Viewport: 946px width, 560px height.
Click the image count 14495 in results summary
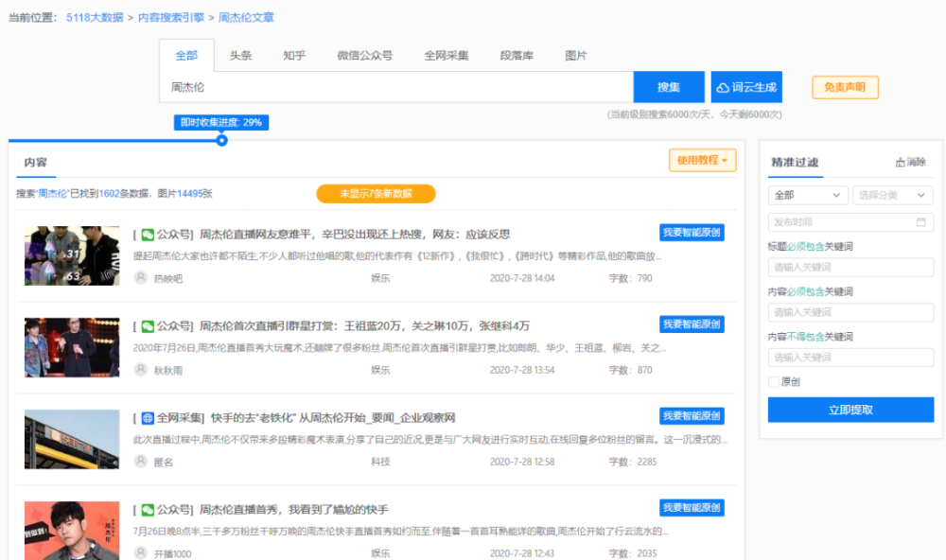(190, 194)
